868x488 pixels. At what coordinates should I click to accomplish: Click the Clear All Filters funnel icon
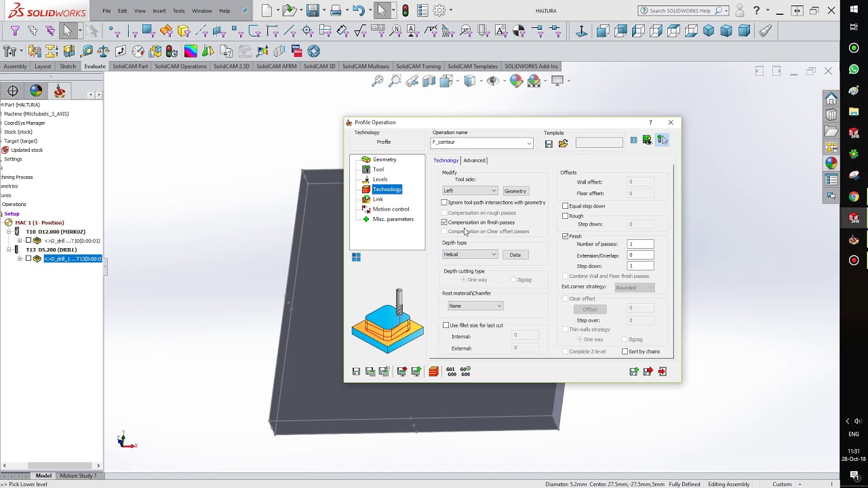click(x=33, y=30)
